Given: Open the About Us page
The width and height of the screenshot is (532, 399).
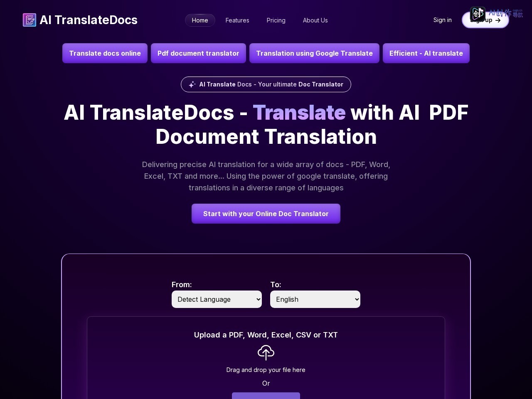Looking at the screenshot, I should 315,20.
